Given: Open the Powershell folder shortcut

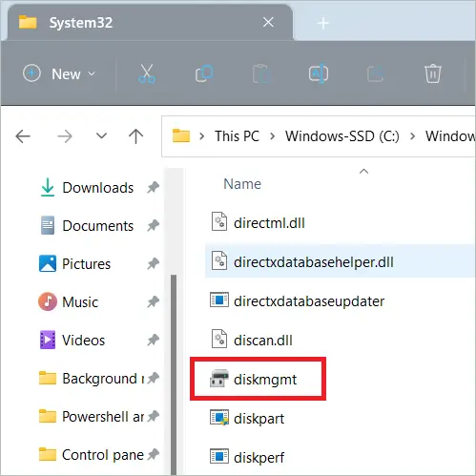Looking at the screenshot, I should [x=92, y=417].
